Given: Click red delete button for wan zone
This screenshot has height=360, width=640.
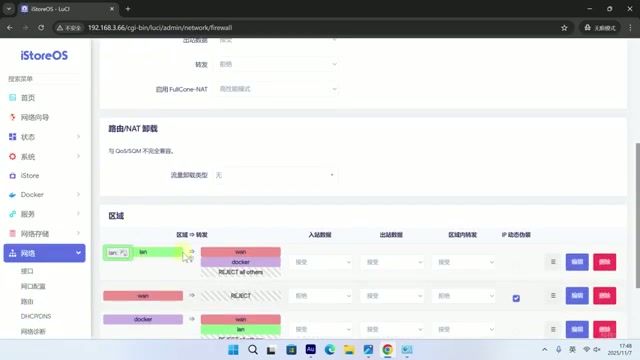Looking at the screenshot, I should (x=604, y=296).
